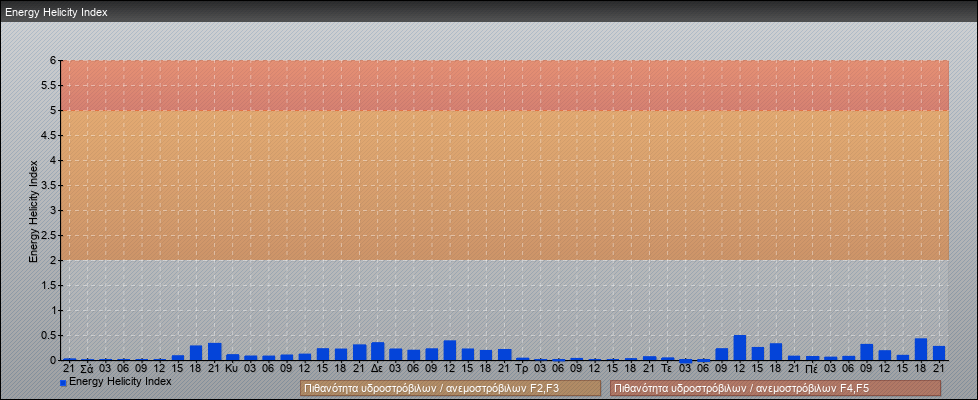Click the y-axis value 6

pos(54,61)
